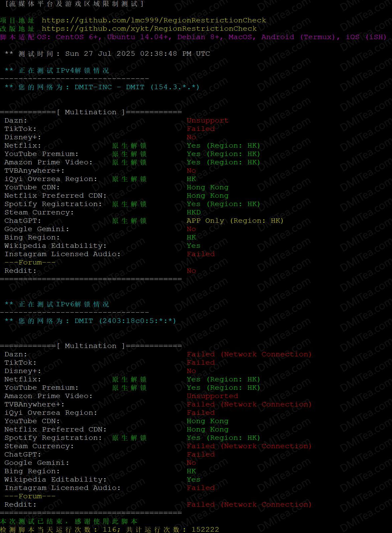Select the test time 'Sun 27 Jul 2025' text
Image resolution: width=392 pixels, height=533 pixels.
[x=100, y=54]
